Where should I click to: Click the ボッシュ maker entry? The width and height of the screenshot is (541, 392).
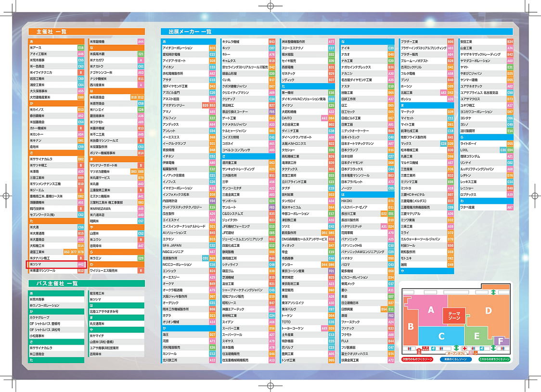pyautogui.click(x=426, y=99)
